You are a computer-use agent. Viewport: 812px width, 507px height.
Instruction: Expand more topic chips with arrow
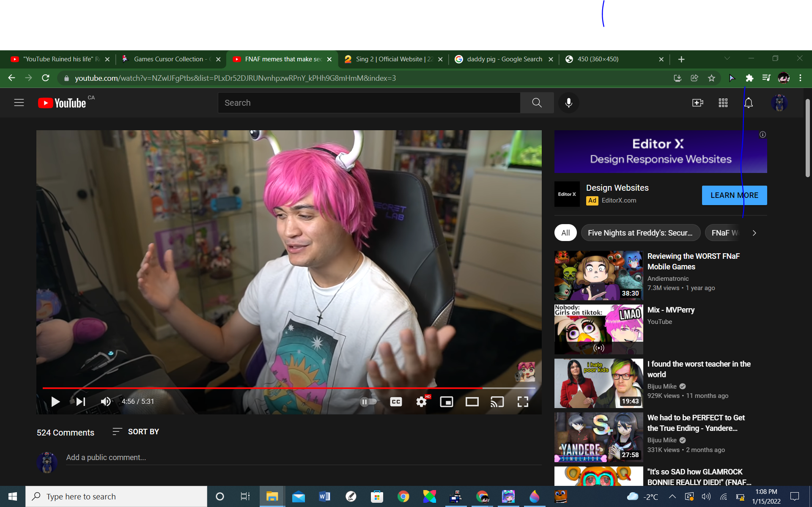pos(754,233)
